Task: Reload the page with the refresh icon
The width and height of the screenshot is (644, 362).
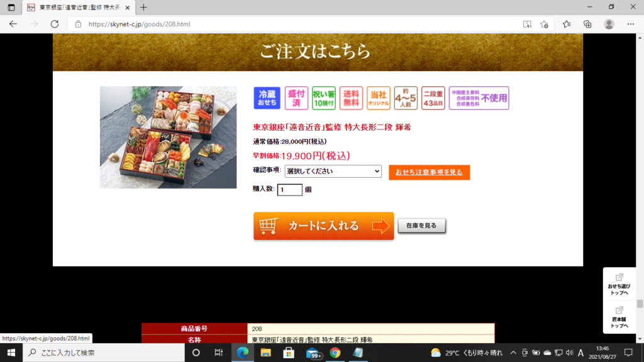Action: 54,24
